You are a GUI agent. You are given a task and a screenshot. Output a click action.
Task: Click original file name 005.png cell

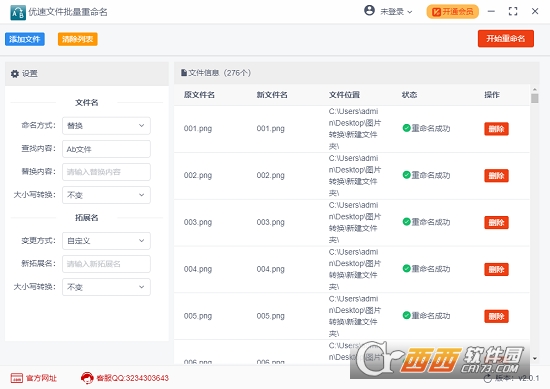(x=198, y=316)
